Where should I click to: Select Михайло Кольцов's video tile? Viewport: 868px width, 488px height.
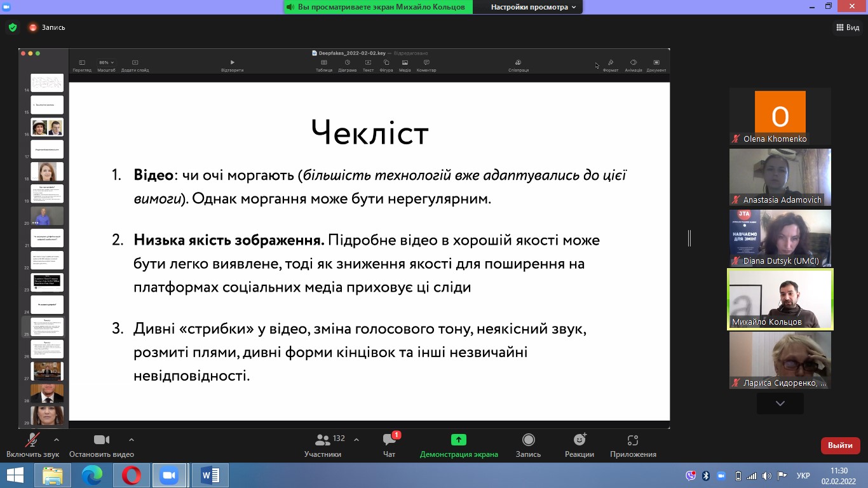pos(780,299)
